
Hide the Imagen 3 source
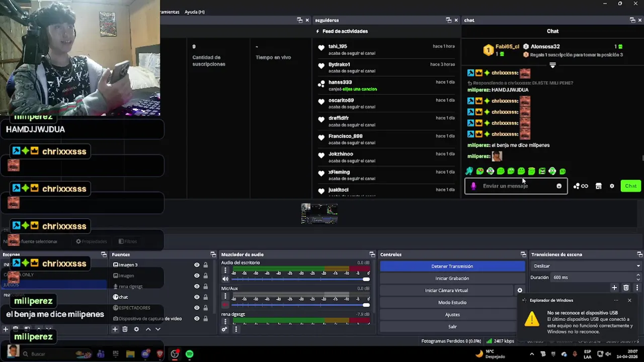click(x=197, y=265)
